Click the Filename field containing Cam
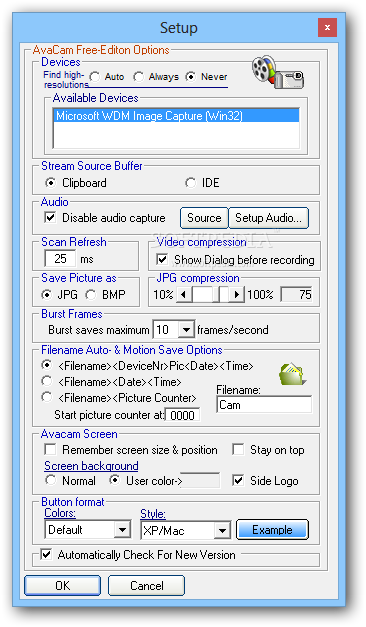The image size is (366, 627). click(264, 405)
